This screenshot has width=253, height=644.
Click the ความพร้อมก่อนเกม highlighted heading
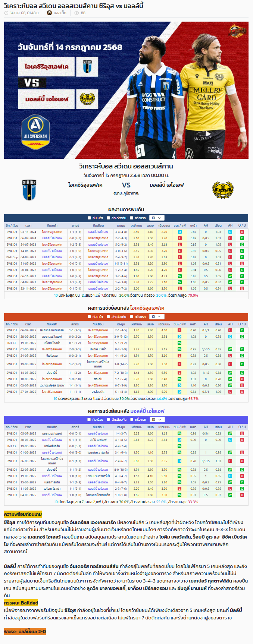click(23, 514)
